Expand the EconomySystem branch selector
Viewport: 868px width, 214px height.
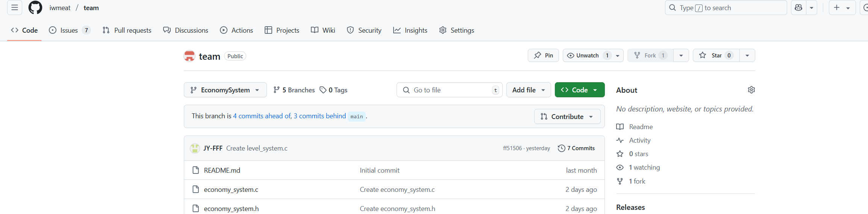(225, 90)
